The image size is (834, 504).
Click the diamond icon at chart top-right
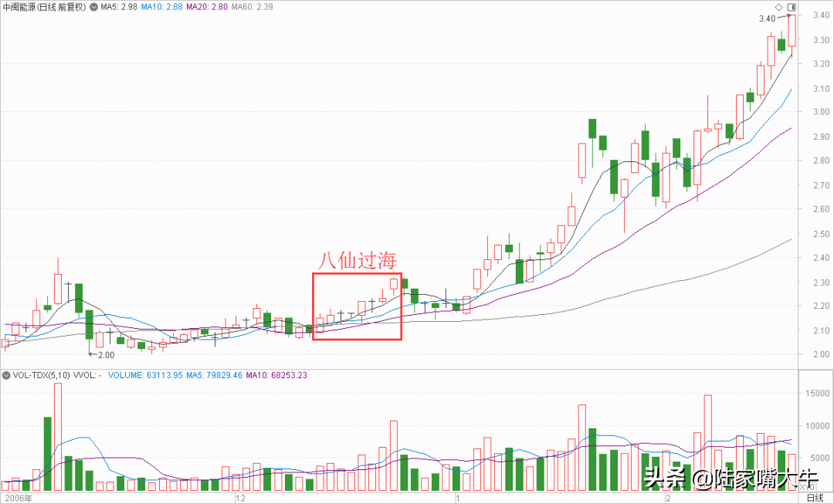tap(778, 7)
